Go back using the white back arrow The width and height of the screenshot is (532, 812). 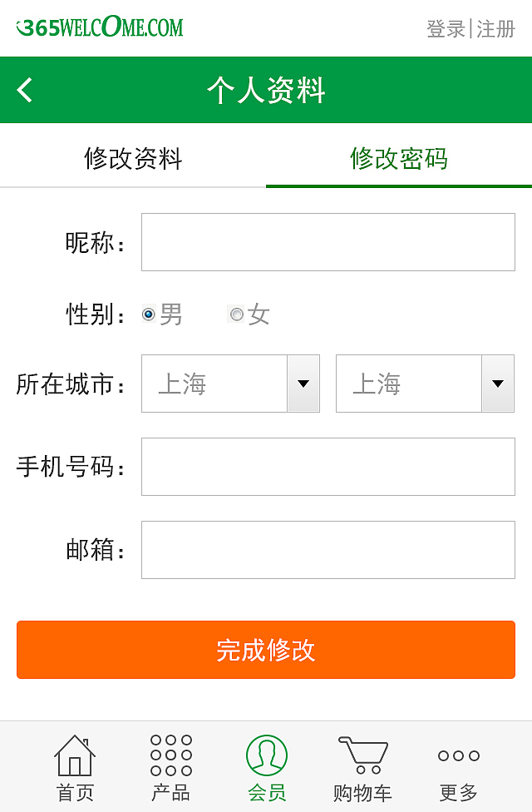(24, 89)
